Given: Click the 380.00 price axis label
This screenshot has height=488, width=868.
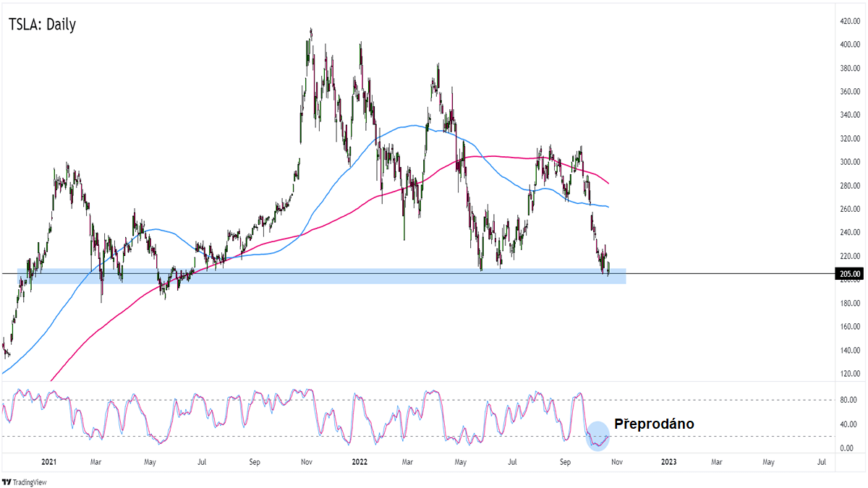Looking at the screenshot, I should tap(848, 68).
